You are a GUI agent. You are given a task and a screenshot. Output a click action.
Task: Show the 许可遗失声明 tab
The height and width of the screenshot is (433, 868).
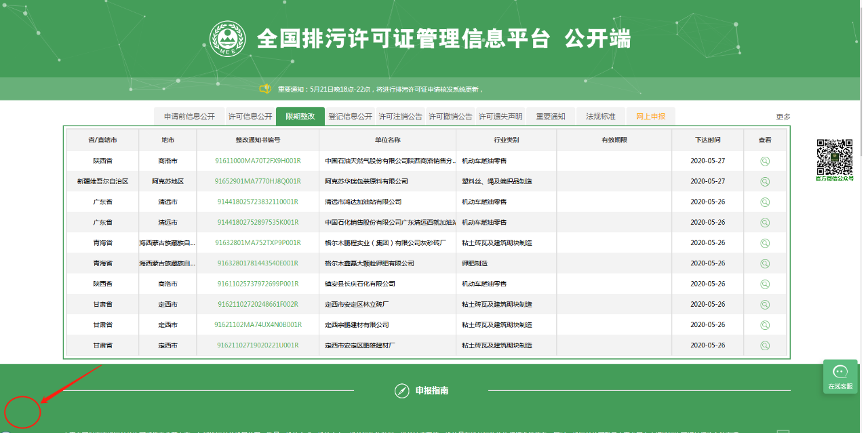tap(501, 117)
